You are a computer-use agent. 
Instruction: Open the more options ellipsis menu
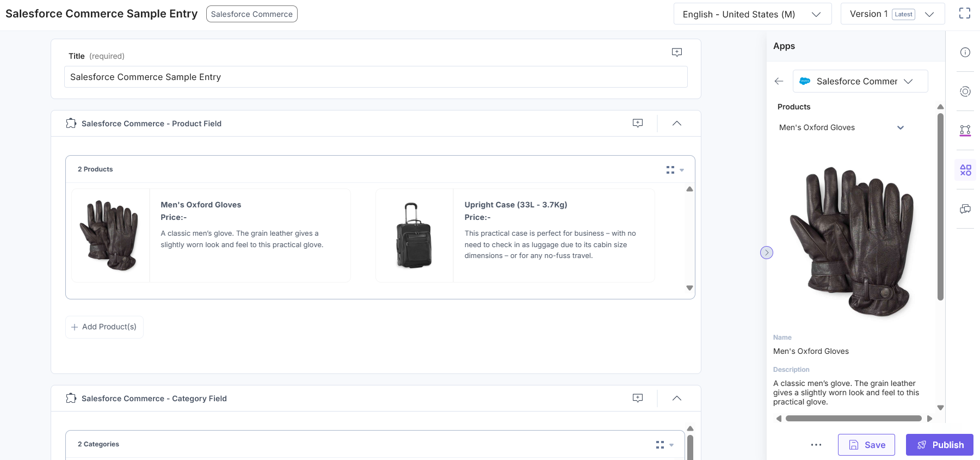click(816, 445)
